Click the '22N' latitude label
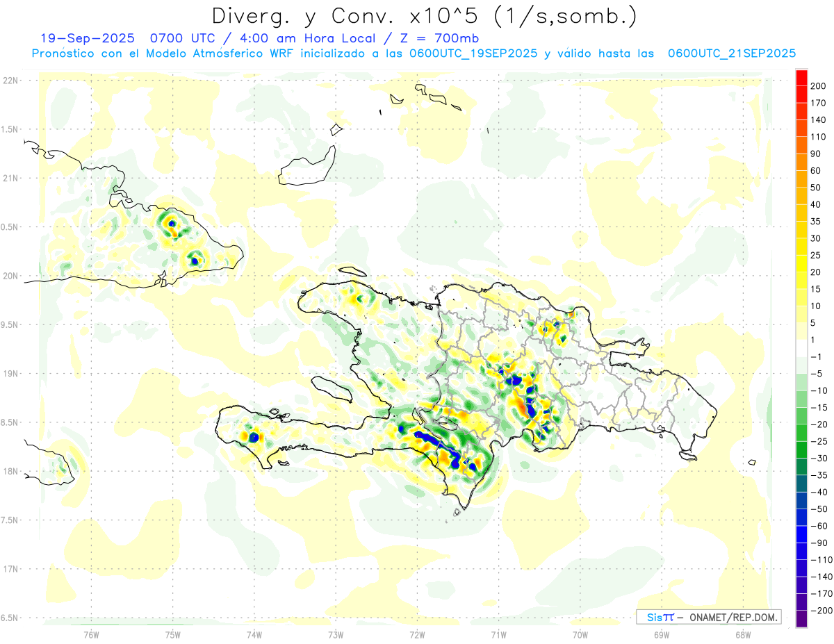 tap(10, 81)
